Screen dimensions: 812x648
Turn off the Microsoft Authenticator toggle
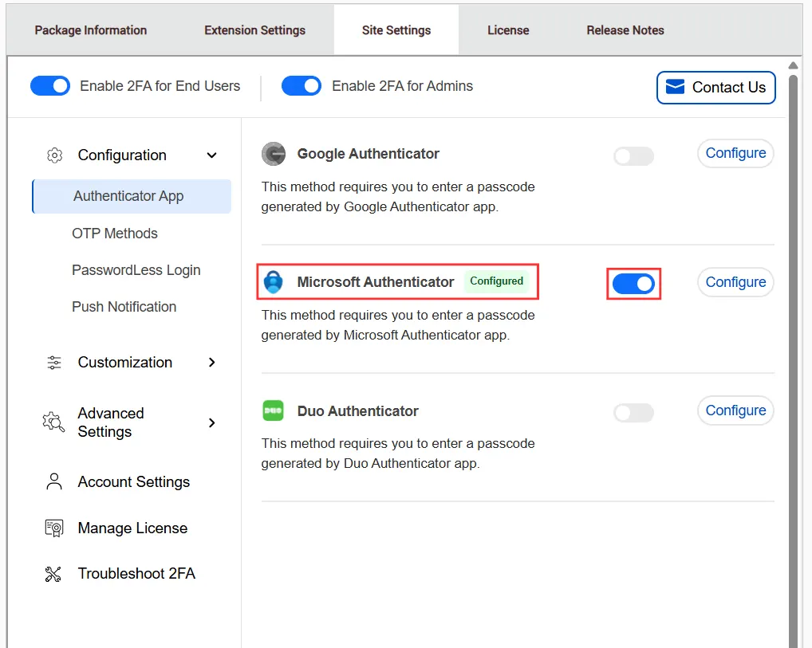pyautogui.click(x=633, y=283)
